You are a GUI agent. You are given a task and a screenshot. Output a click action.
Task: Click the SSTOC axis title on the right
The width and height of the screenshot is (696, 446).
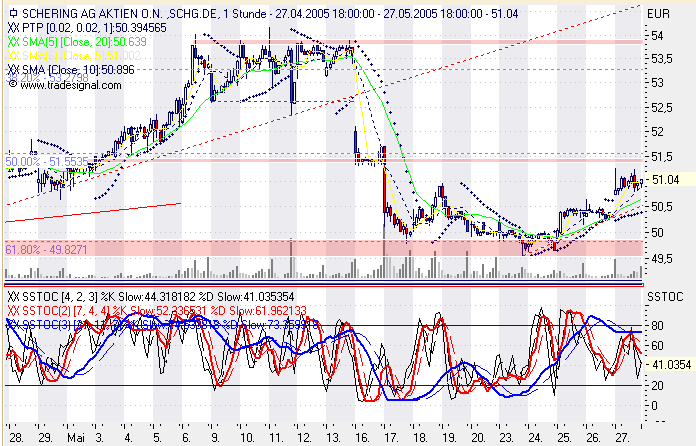[665, 297]
